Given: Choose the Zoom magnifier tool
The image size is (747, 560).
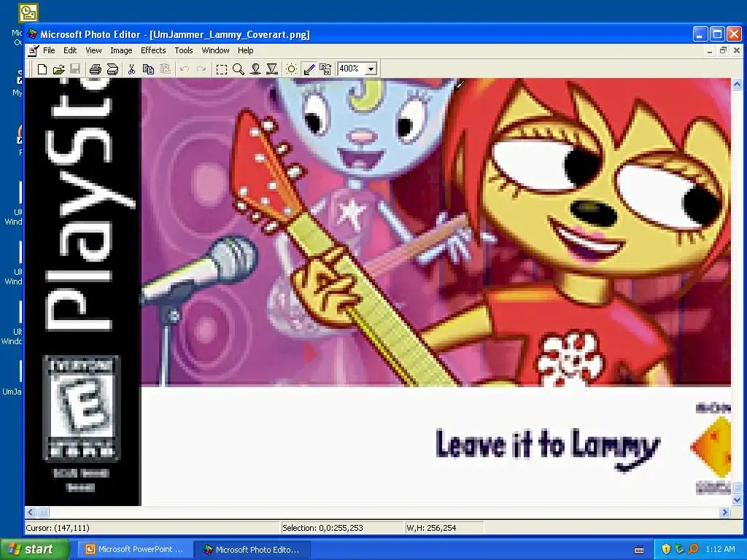Looking at the screenshot, I should click(x=239, y=69).
